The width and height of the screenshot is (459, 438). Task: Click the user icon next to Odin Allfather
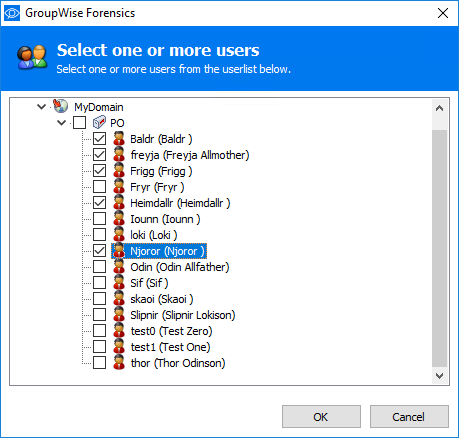pos(119,266)
